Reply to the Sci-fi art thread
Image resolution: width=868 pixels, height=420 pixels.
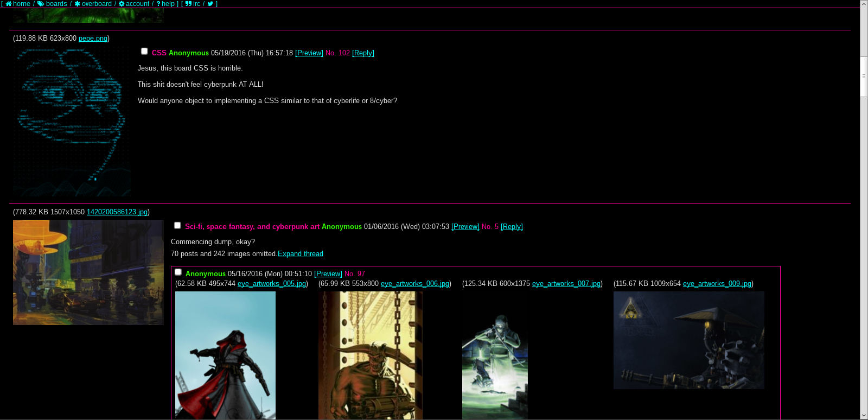pos(512,227)
